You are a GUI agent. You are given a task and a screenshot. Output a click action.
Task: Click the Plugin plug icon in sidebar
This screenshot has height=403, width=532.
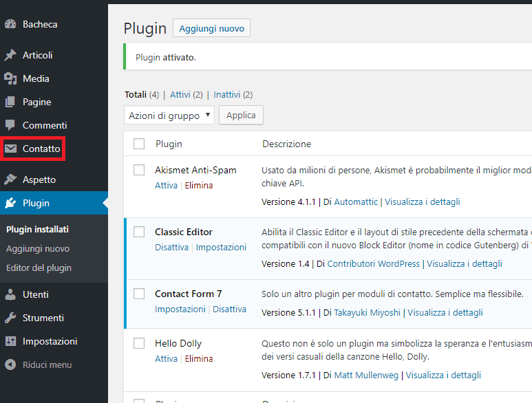10,203
